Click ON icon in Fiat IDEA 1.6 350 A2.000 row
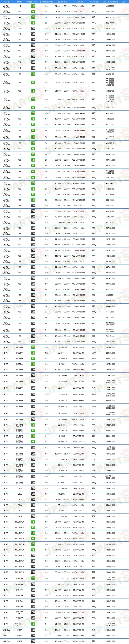The width and height of the screenshot is (129, 644). tap(33, 505)
